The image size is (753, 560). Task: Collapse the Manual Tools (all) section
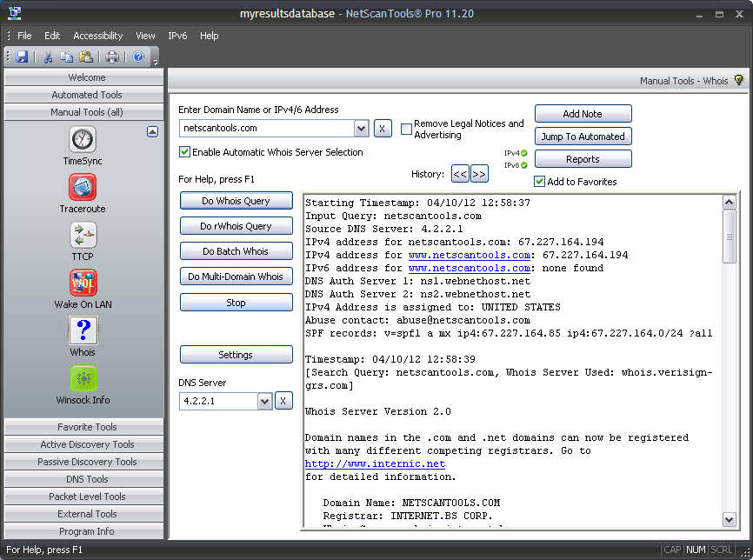pos(83,112)
